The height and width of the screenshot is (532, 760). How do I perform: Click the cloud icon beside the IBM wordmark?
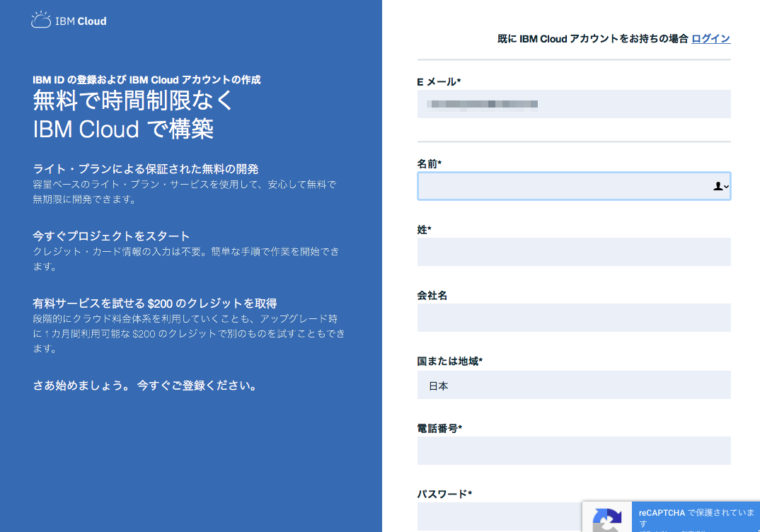coord(40,20)
